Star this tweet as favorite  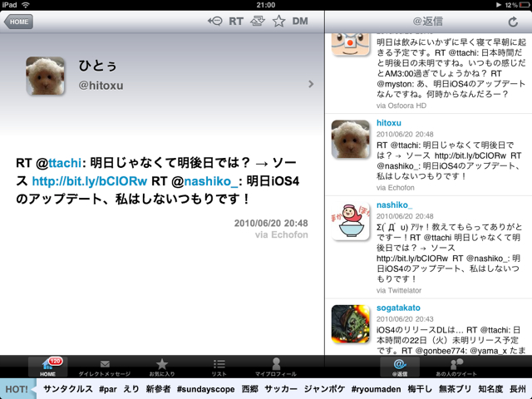pyautogui.click(x=278, y=21)
